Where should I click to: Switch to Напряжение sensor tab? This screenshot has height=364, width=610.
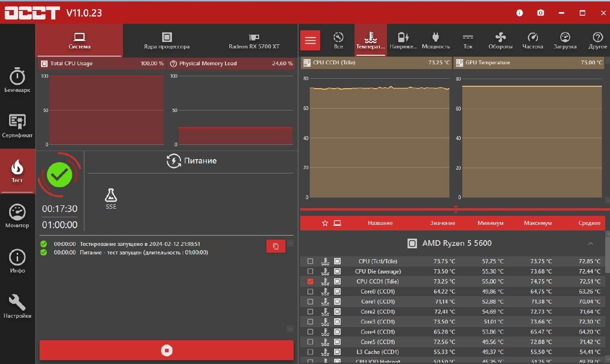pos(403,40)
